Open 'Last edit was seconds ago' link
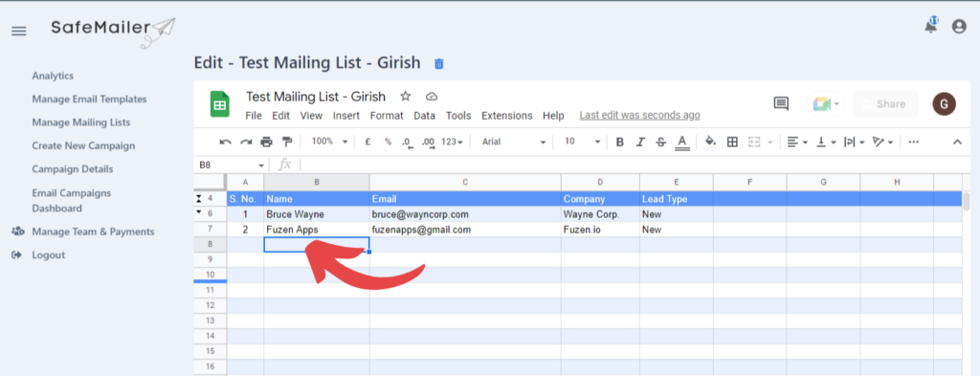Image resolution: width=980 pixels, height=376 pixels. (x=639, y=115)
